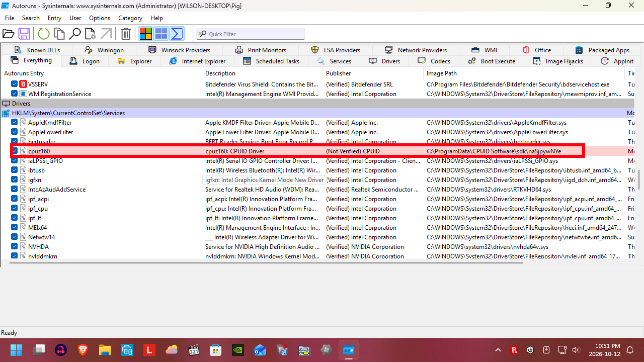Image resolution: width=644 pixels, height=362 pixels.
Task: Click the Open folder toolbar icon
Action: (9, 34)
